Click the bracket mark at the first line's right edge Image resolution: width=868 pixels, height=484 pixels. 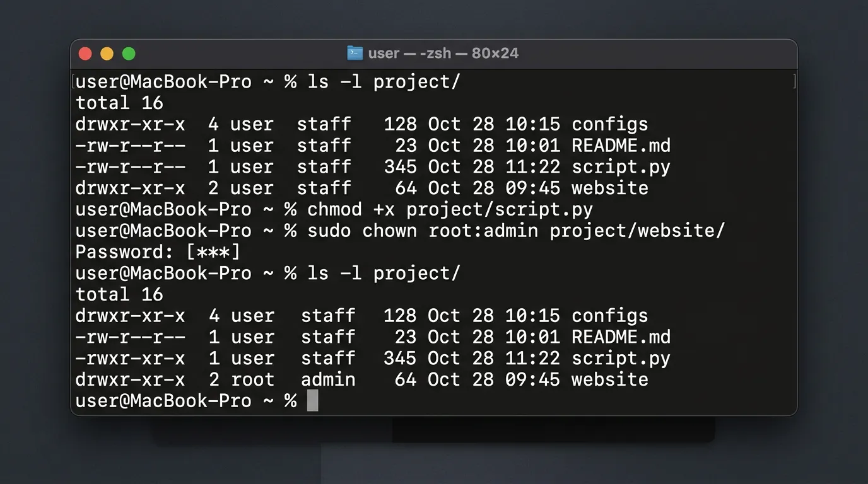794,81
